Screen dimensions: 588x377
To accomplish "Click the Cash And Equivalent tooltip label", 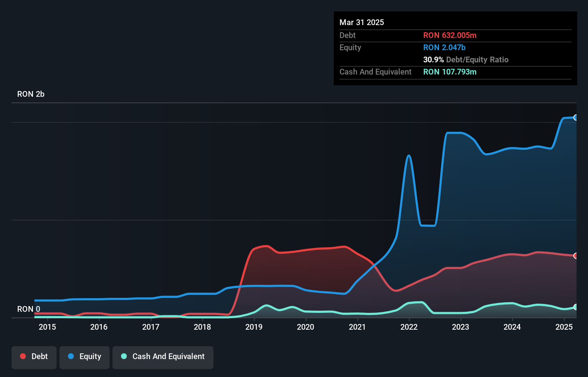I will pyautogui.click(x=375, y=72).
